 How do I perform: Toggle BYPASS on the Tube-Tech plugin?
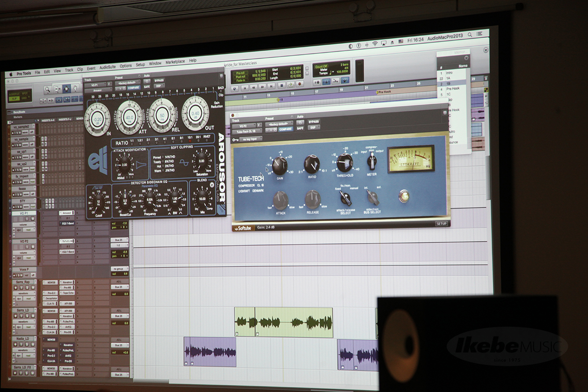point(313,122)
